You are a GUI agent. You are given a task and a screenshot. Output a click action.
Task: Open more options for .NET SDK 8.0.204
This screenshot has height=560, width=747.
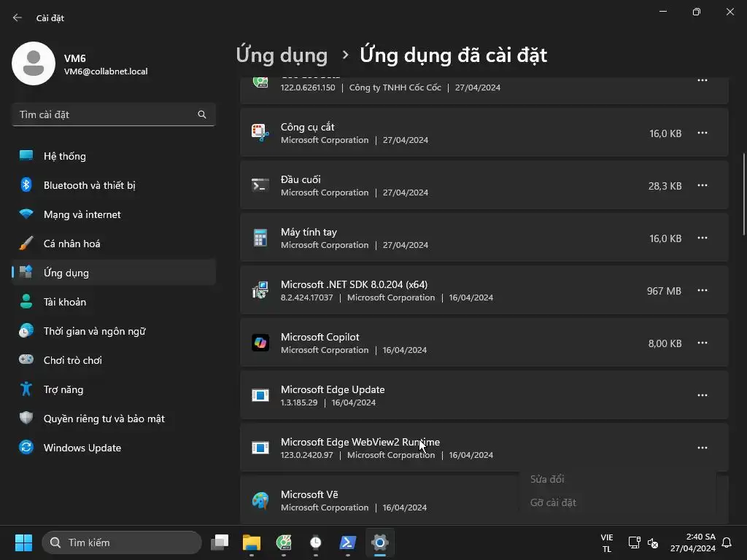click(x=703, y=290)
